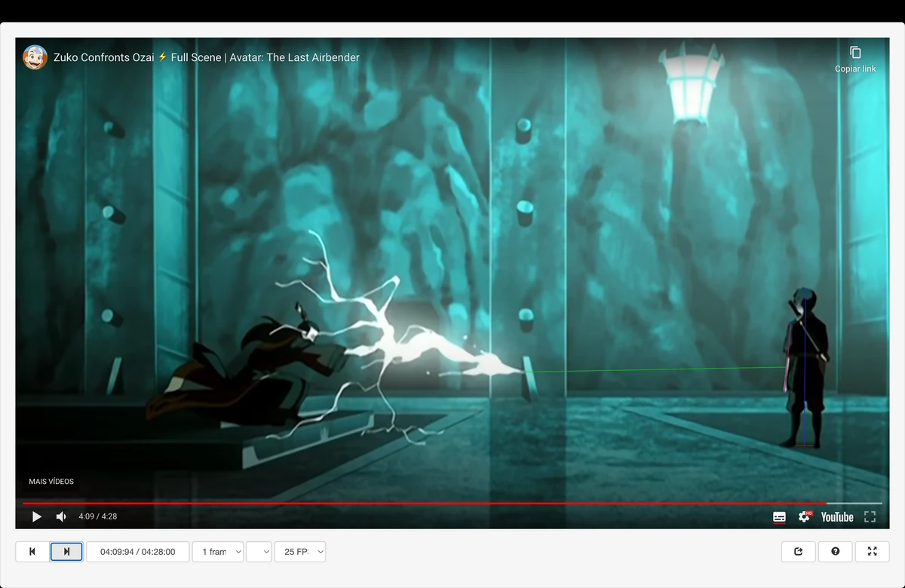905x588 pixels.
Task: Toggle subtitles with the captions button
Action: coord(780,516)
